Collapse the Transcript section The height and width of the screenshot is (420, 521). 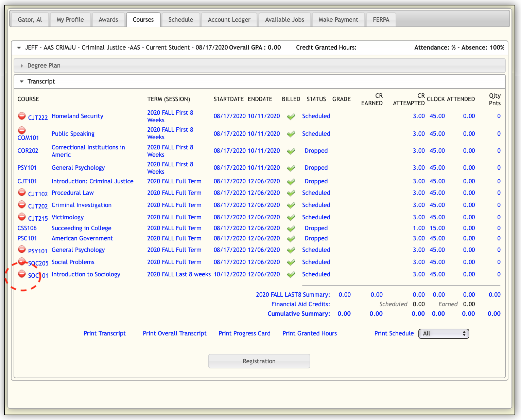(x=41, y=81)
